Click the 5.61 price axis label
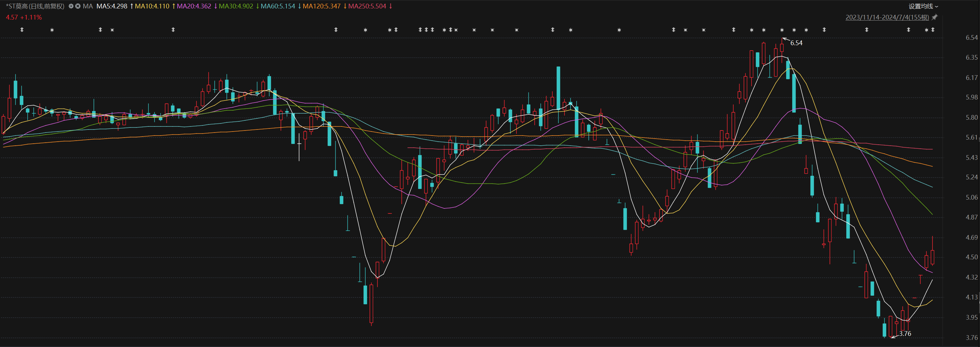The image size is (980, 347). 972,137
